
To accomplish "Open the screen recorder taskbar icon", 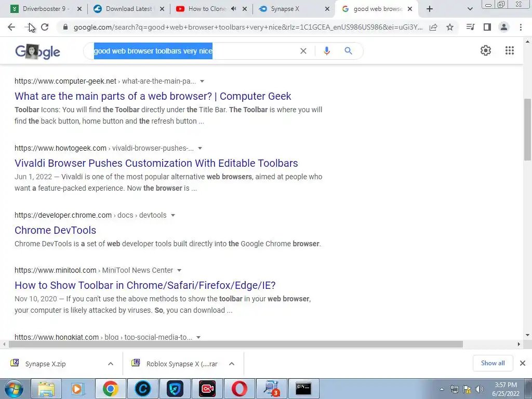I will coord(207,389).
